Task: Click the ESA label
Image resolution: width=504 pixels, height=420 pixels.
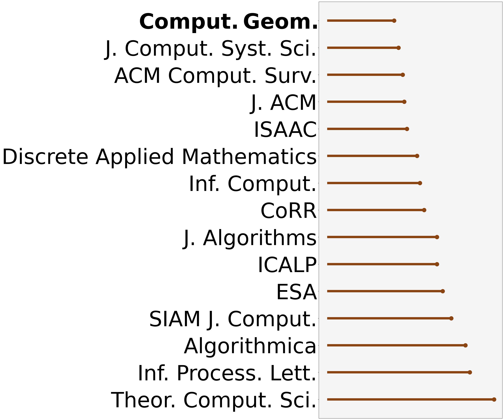Action: pyautogui.click(x=297, y=292)
